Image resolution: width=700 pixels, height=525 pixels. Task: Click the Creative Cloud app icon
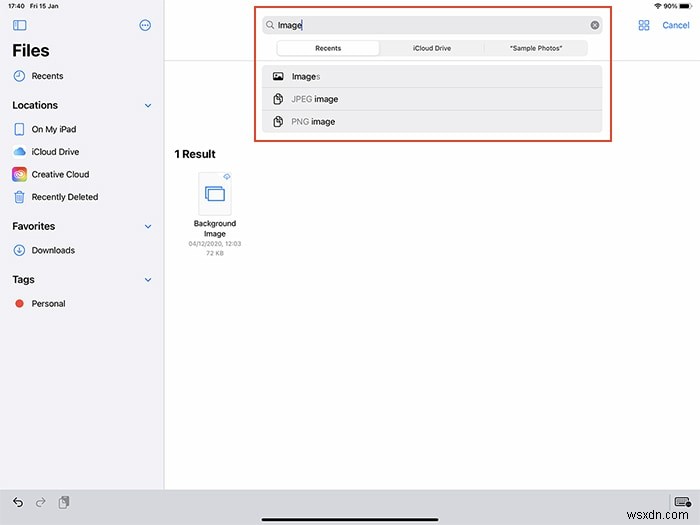point(20,174)
